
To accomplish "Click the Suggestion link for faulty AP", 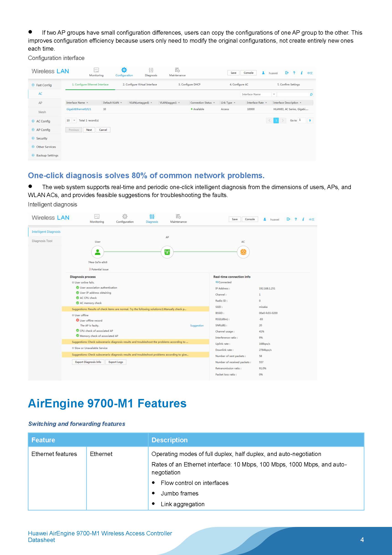I will click(x=197, y=326).
